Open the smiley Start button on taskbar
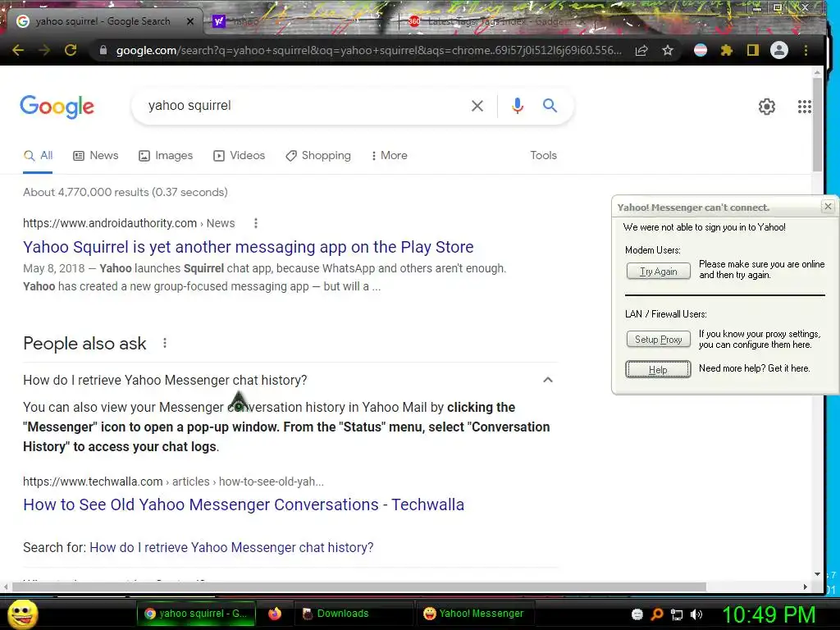Image resolution: width=840 pixels, height=630 pixels. pos(23,614)
